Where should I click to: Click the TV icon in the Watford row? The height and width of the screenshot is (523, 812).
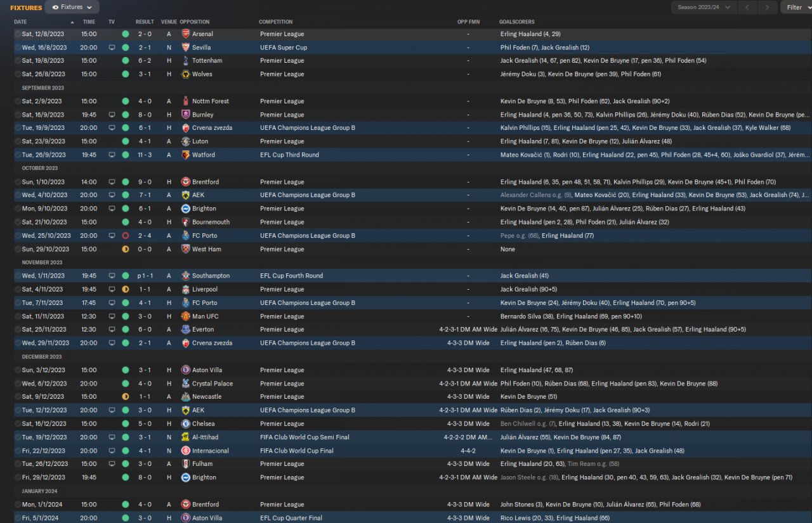coord(112,155)
